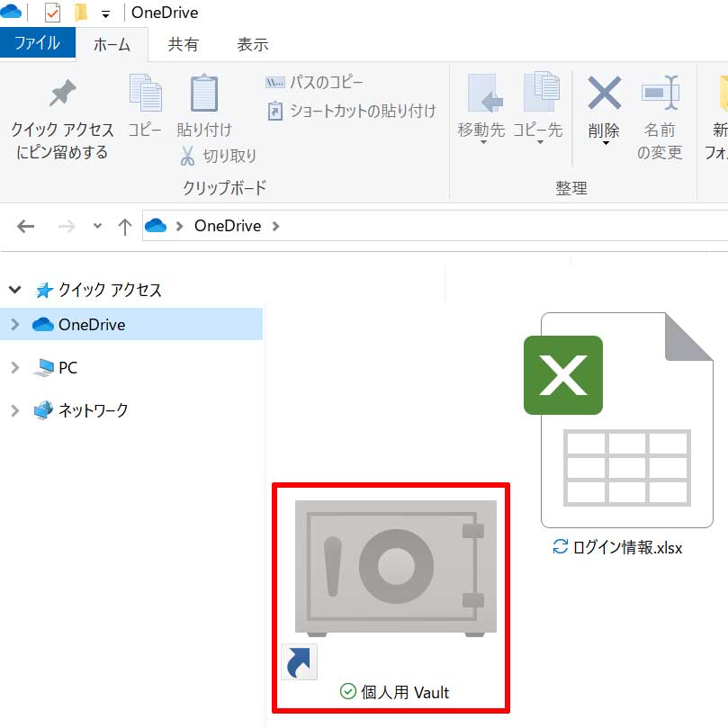The image size is (728, 728).
Task: Click パスのコピー
Action: [314, 83]
